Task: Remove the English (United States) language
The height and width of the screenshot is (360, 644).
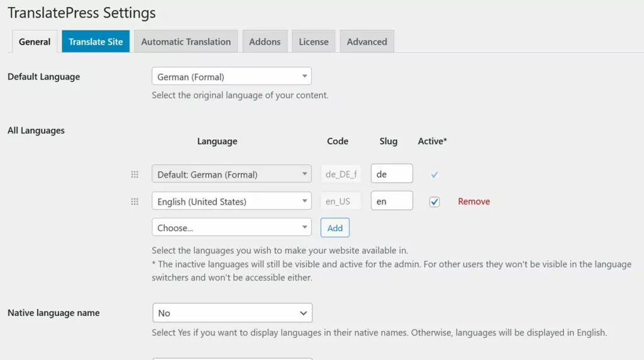Action: (474, 201)
